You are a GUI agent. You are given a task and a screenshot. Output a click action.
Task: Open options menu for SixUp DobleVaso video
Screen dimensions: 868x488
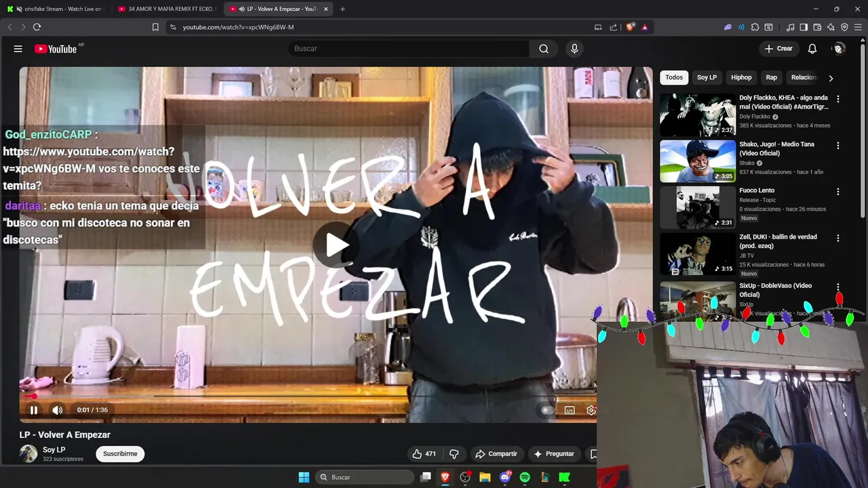(838, 287)
